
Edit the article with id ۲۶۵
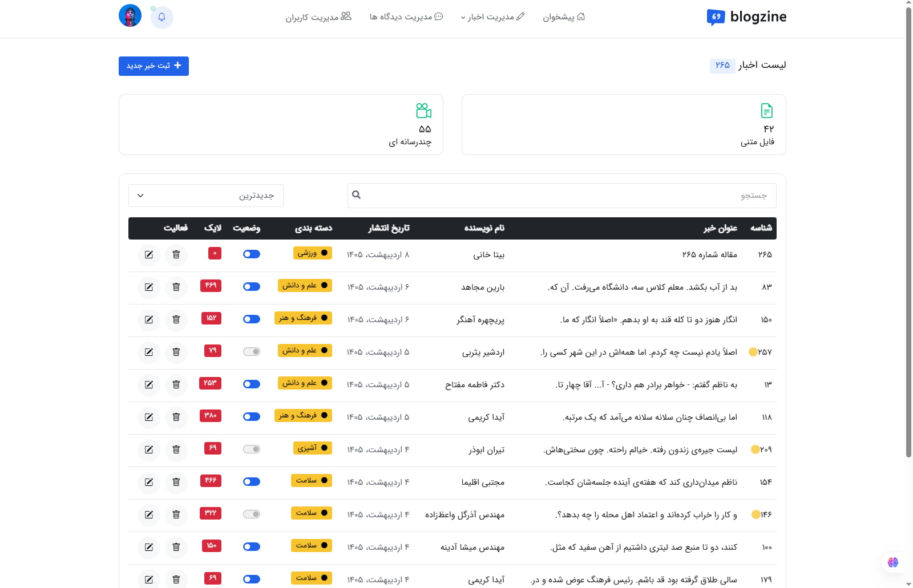point(149,254)
